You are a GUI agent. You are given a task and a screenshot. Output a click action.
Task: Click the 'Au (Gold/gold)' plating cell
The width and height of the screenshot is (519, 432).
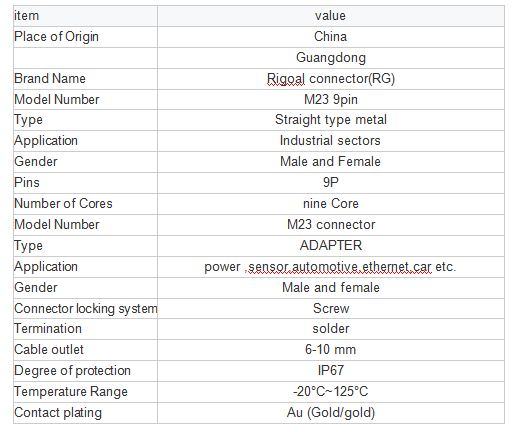click(331, 413)
